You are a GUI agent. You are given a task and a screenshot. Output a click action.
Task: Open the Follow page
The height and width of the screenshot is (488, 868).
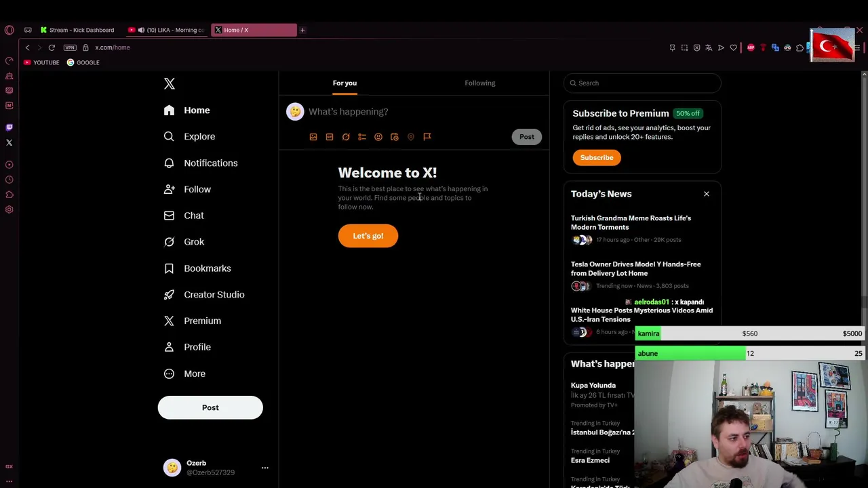188,189
